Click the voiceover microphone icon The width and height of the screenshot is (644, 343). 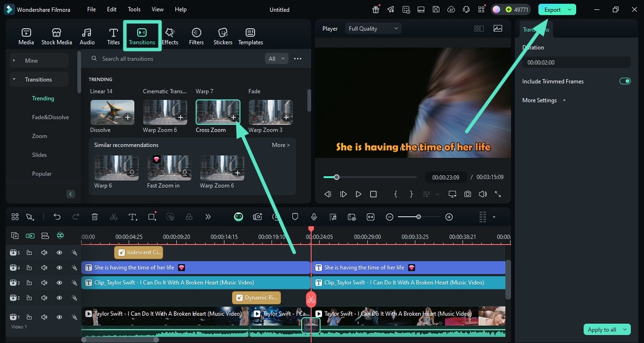314,217
